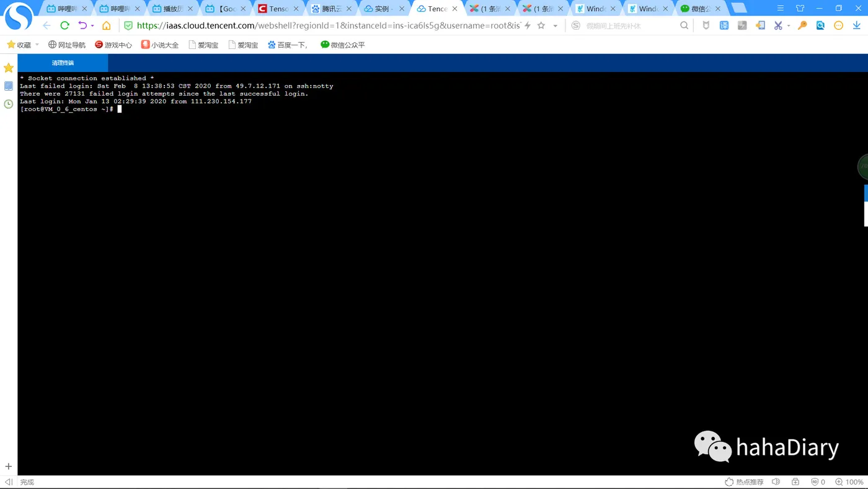Close the 播放历 tab
868x489 pixels.
[190, 9]
